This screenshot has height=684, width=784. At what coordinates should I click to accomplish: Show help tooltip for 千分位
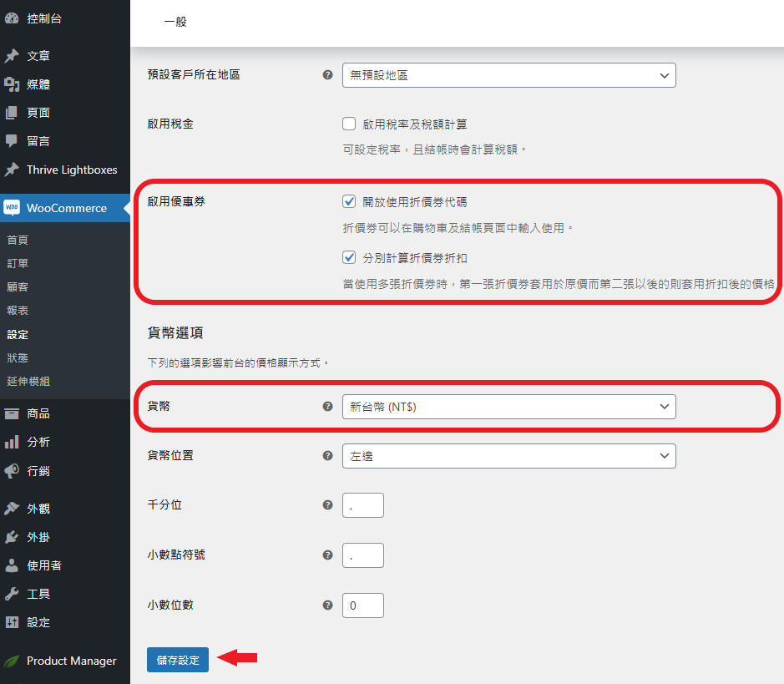point(327,505)
